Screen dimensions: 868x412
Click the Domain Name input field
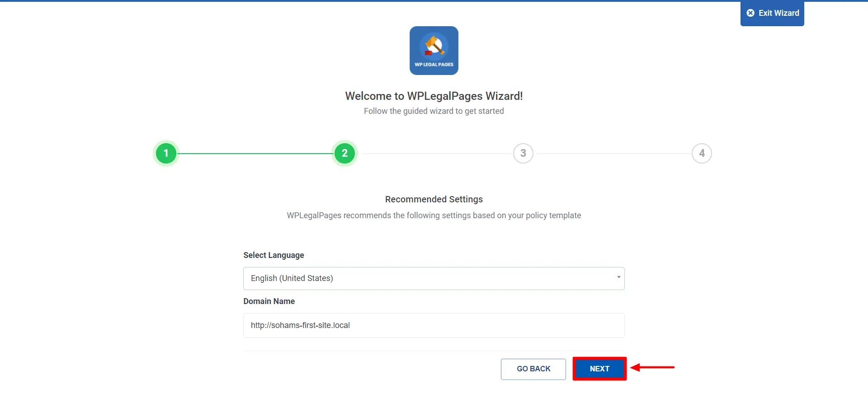click(433, 325)
